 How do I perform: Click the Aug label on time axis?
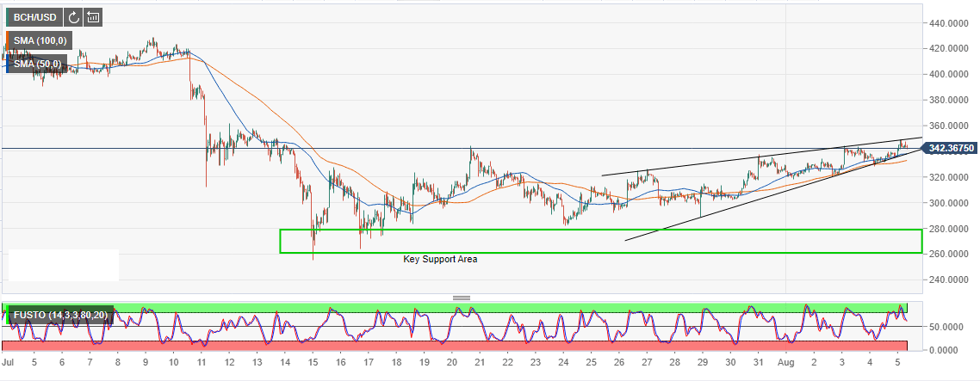point(786,364)
